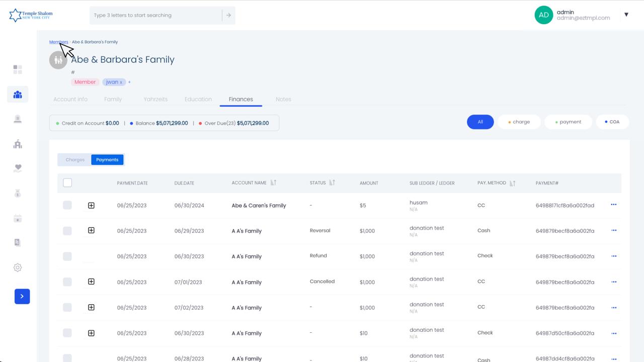Viewport: 644px width, 362px height.
Task: Open the Account info tab
Action: click(70, 99)
